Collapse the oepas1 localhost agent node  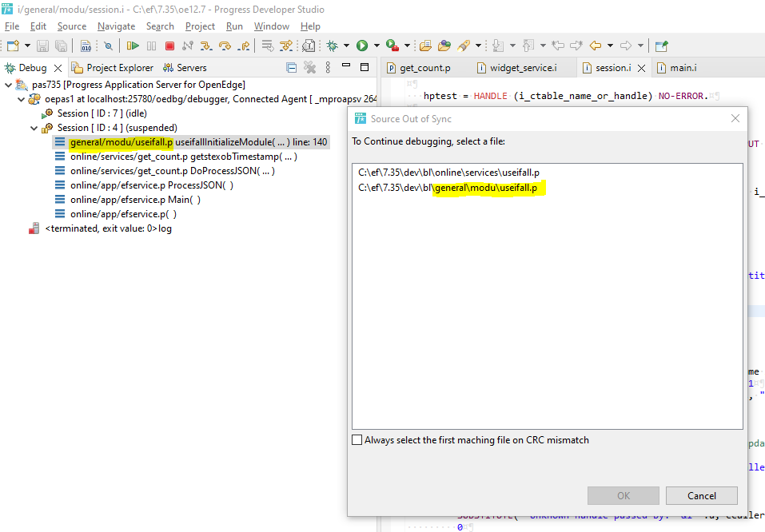coord(21,100)
